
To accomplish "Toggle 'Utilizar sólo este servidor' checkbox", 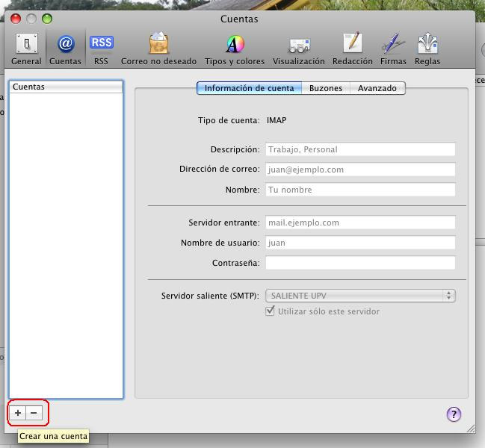I will [x=271, y=311].
